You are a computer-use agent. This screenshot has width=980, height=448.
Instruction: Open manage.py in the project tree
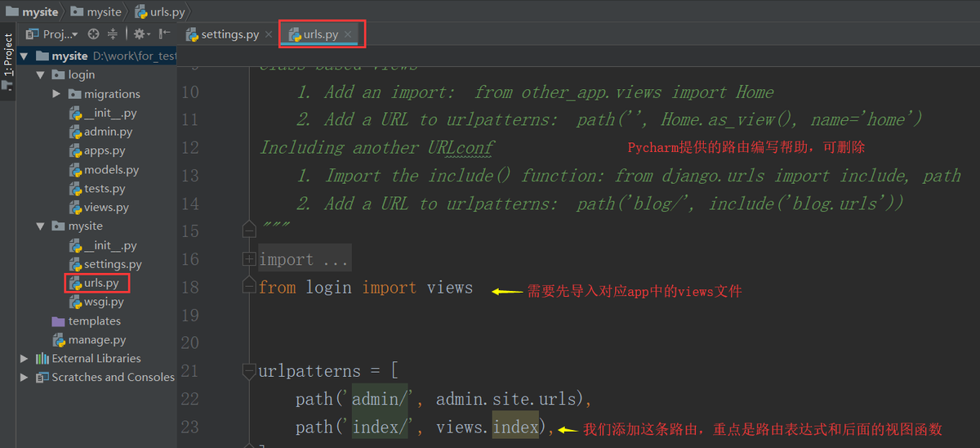97,339
